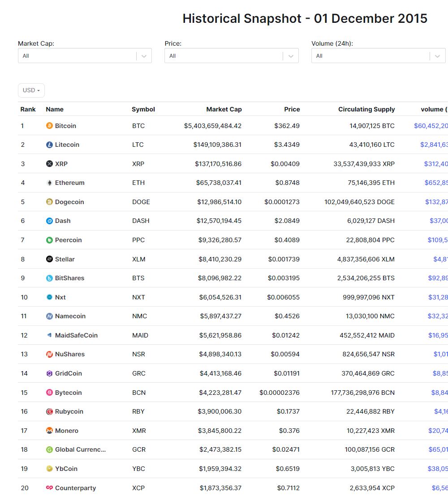Click the YbCoin coin logo icon
Viewport: 448px width, 496px height.
(49, 469)
